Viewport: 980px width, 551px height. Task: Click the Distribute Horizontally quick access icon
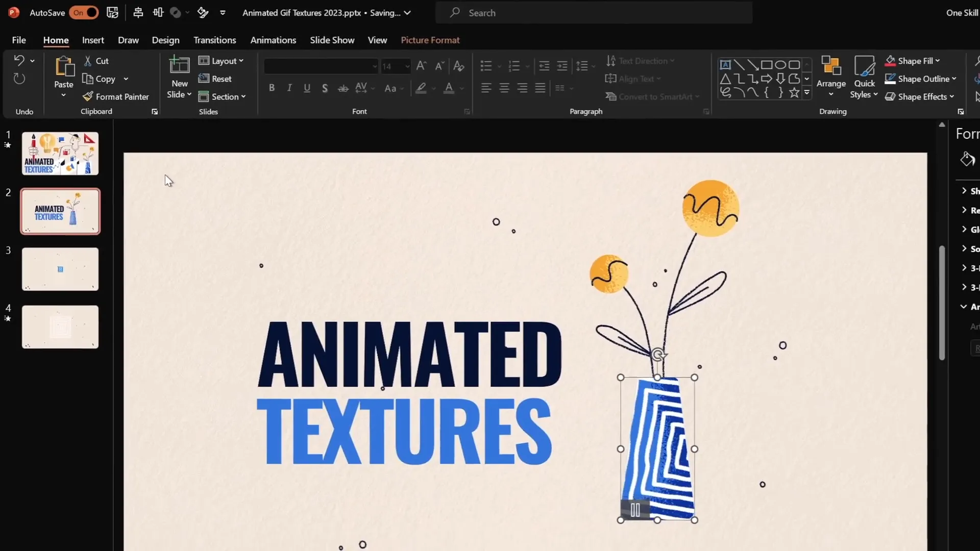(158, 13)
